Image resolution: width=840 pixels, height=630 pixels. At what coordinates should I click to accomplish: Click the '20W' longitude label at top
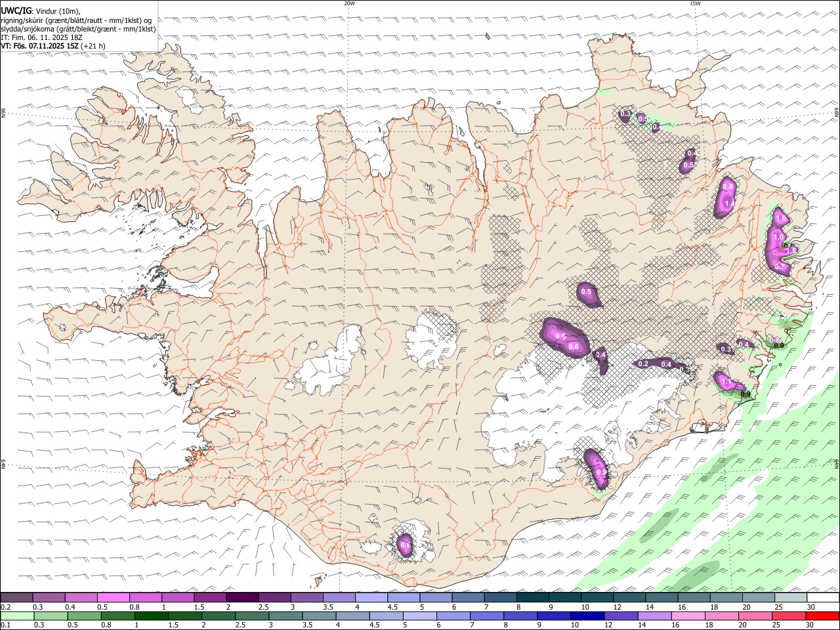click(349, 3)
